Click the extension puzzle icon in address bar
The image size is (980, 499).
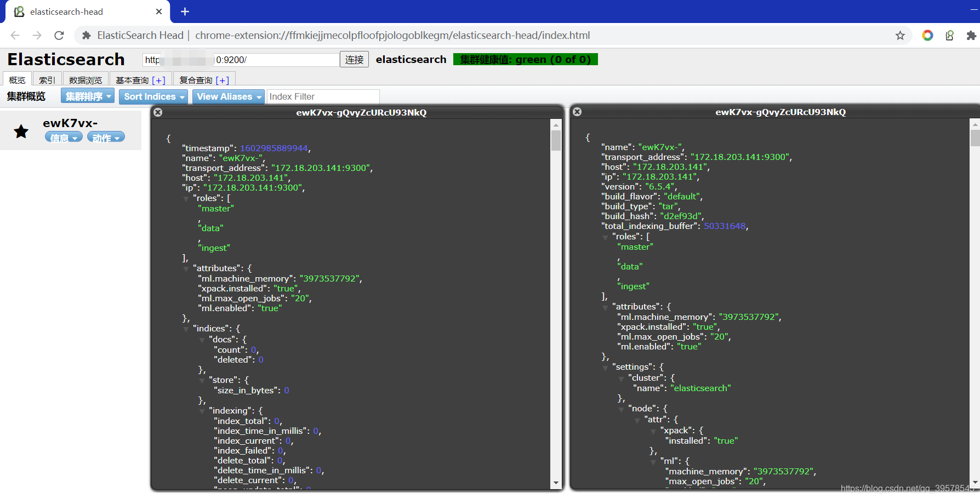click(x=86, y=36)
